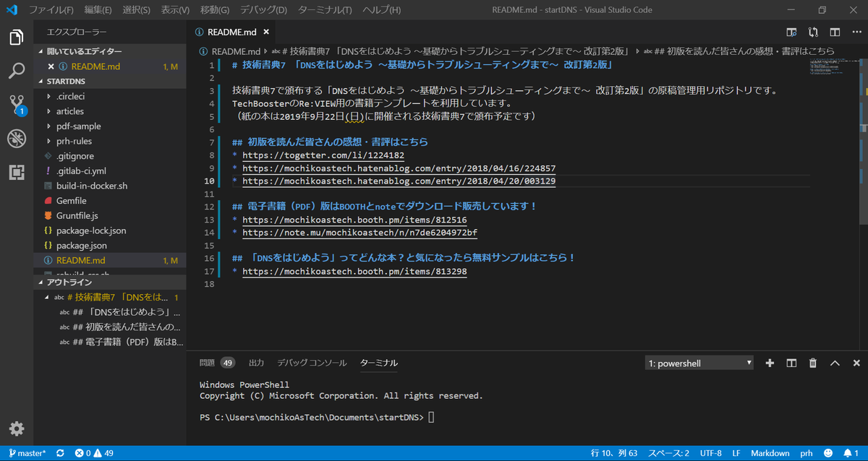The height and width of the screenshot is (461, 868).
Task: Open 編集(E) menu
Action: [x=98, y=10]
